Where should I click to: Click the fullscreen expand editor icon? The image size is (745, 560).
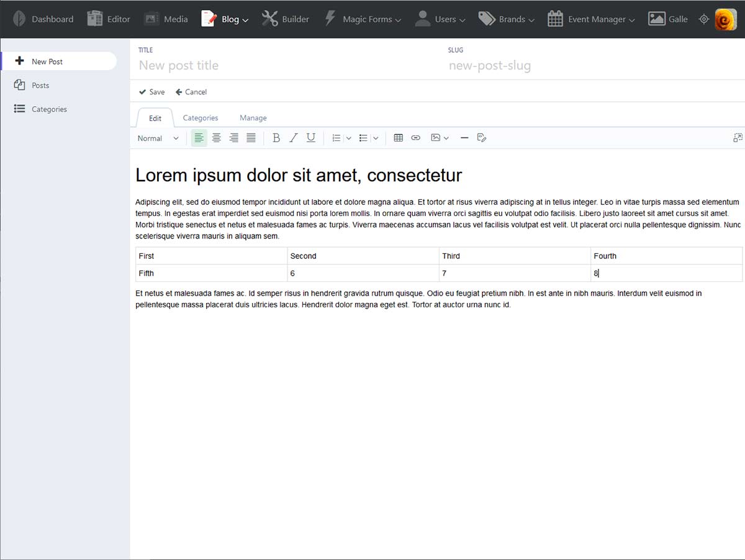click(x=738, y=138)
